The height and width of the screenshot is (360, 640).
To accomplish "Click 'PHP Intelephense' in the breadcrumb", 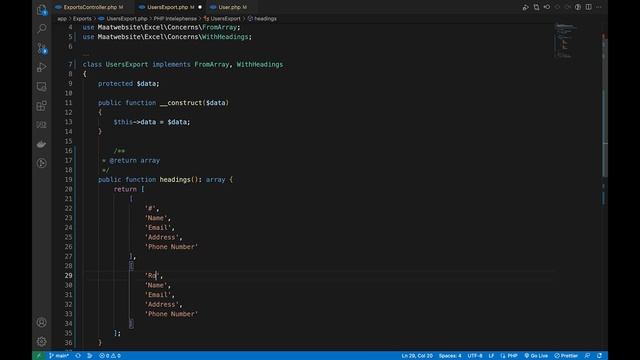I will tap(175, 19).
